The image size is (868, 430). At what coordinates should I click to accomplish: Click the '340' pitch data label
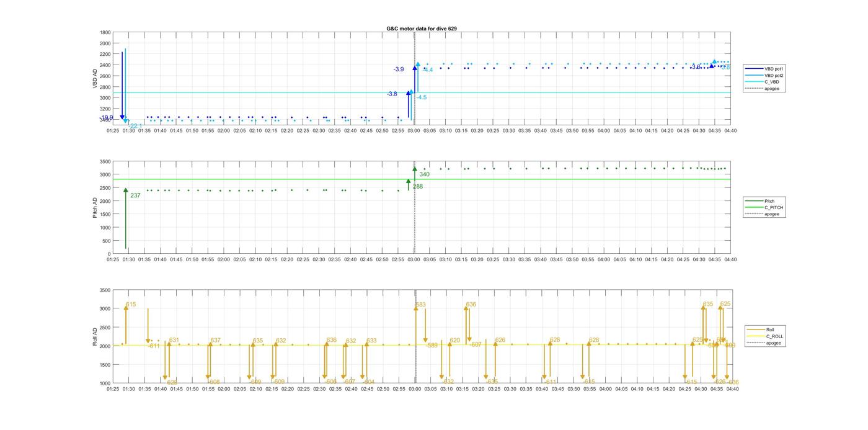[425, 174]
